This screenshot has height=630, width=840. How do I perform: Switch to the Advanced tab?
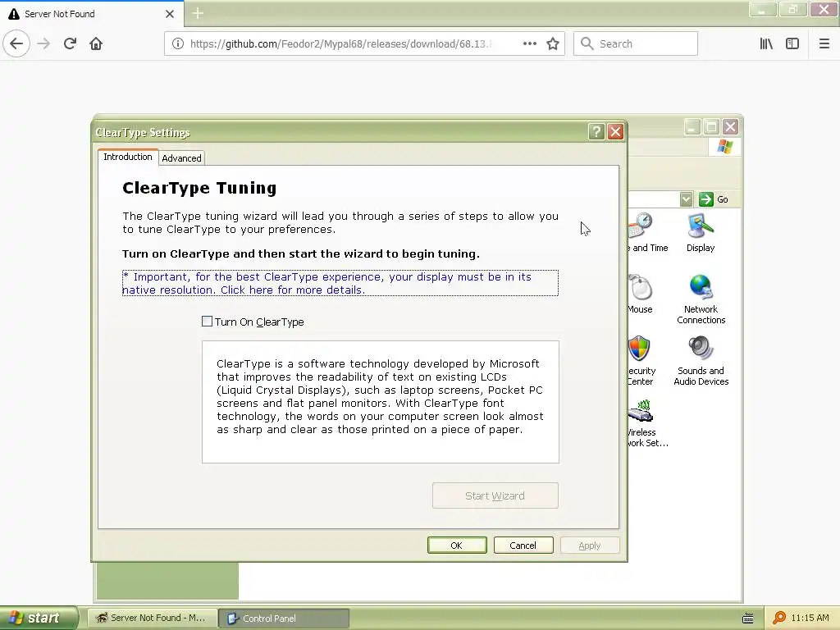pos(181,158)
